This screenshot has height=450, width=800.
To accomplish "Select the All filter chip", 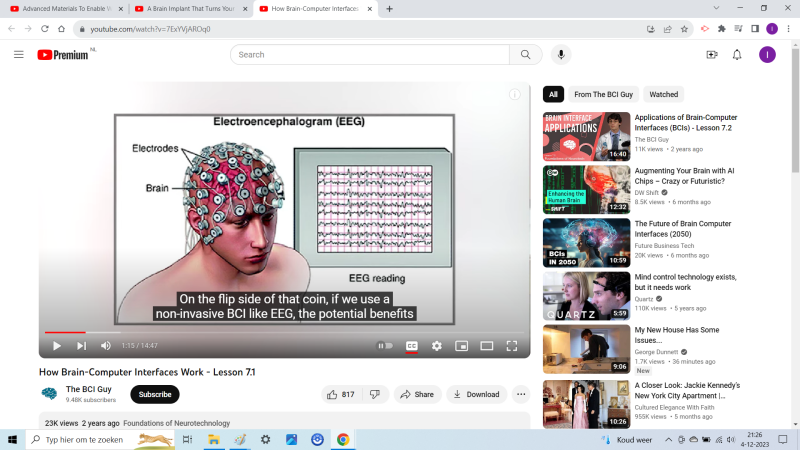I will pyautogui.click(x=553, y=94).
